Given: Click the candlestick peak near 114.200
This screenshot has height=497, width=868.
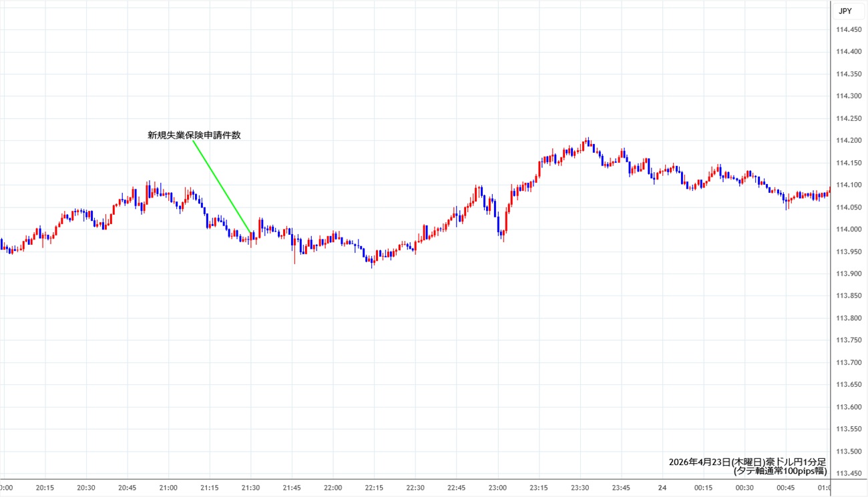Looking at the screenshot, I should tap(586, 143).
